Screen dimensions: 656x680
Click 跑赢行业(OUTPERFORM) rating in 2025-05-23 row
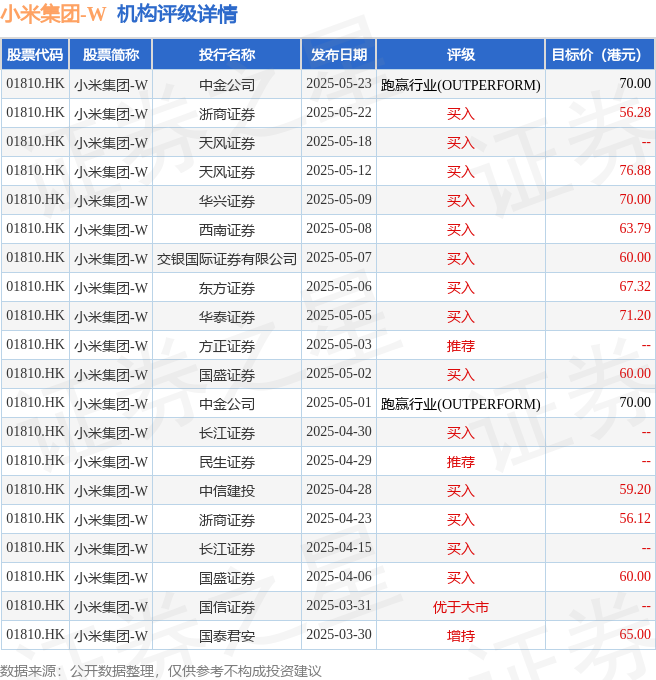pyautogui.click(x=460, y=85)
